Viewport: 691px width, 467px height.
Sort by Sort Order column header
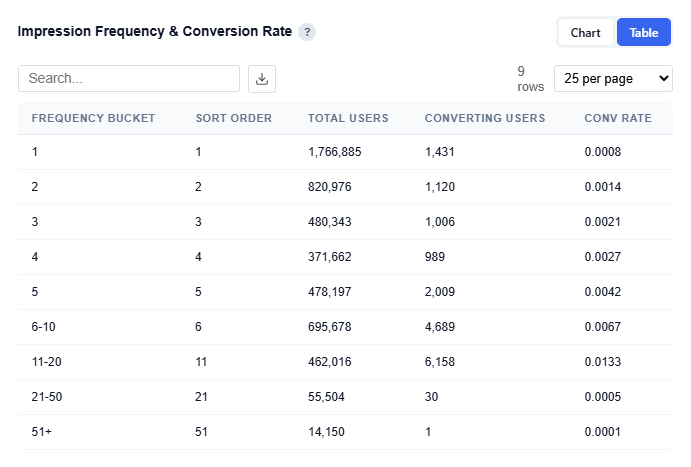[x=234, y=118]
